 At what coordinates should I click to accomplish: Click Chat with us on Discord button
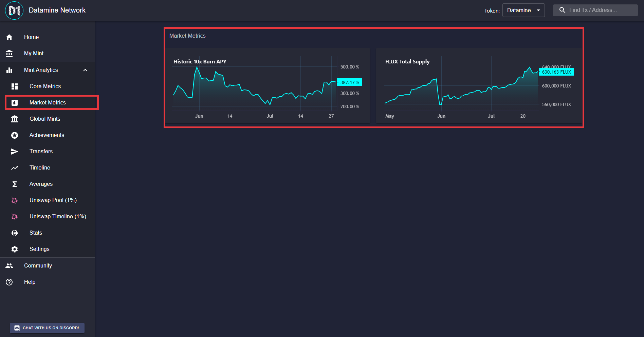(47, 328)
